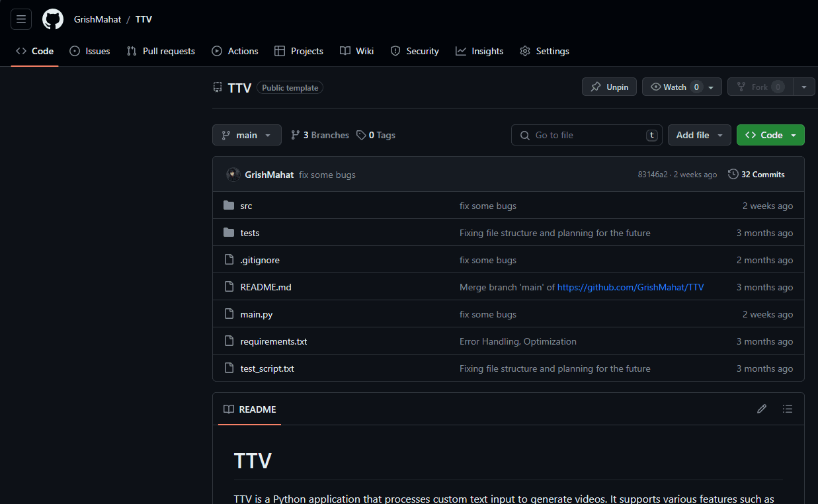
Task: Click the requirements.txt file icon
Action: pos(229,341)
